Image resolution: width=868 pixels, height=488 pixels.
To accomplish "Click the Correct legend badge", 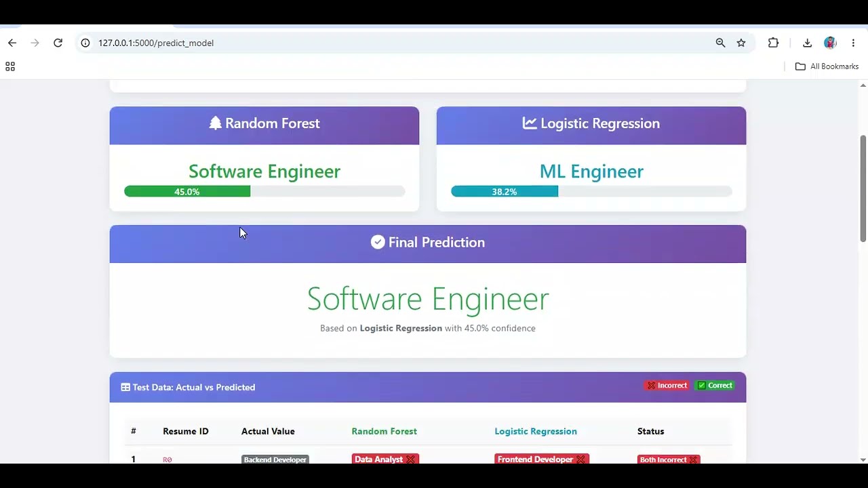I will click(715, 386).
